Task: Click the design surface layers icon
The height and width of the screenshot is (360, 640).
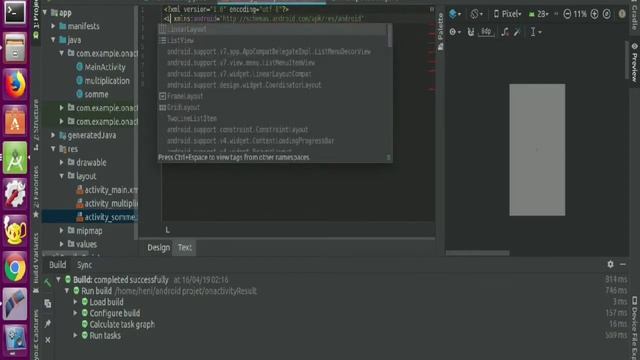Action: click(454, 14)
